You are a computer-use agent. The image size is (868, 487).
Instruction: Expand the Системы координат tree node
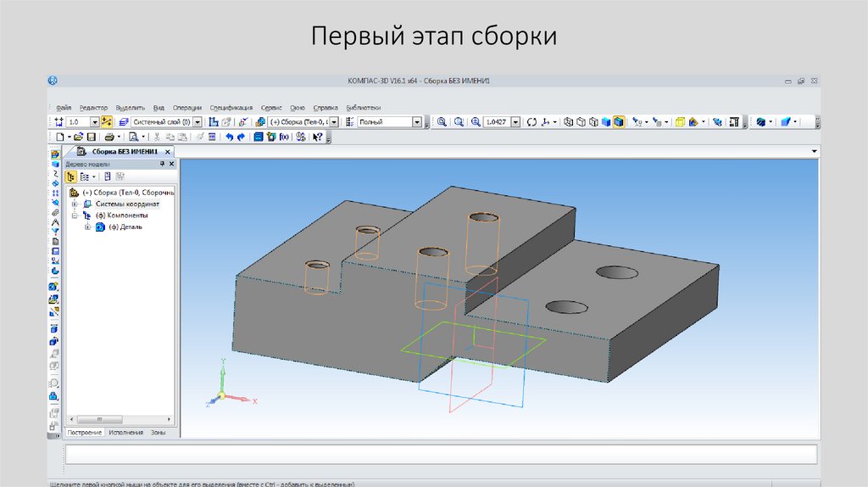pyautogui.click(x=75, y=204)
